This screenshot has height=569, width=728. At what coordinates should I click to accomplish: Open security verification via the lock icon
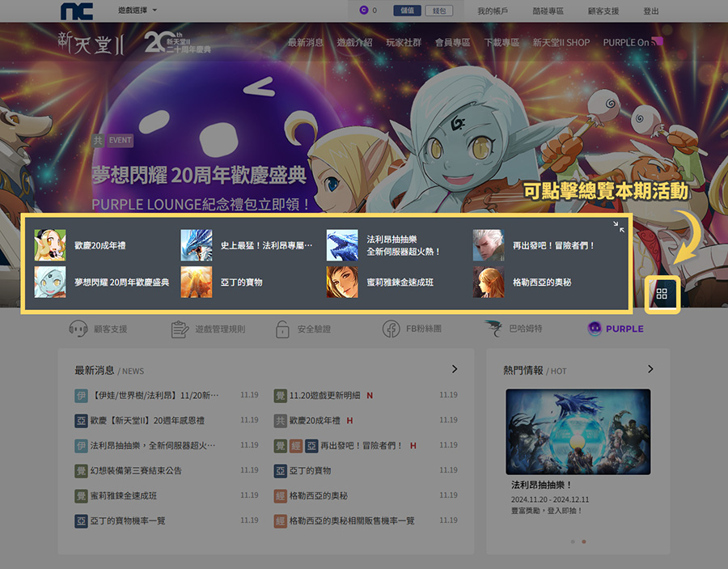[282, 329]
